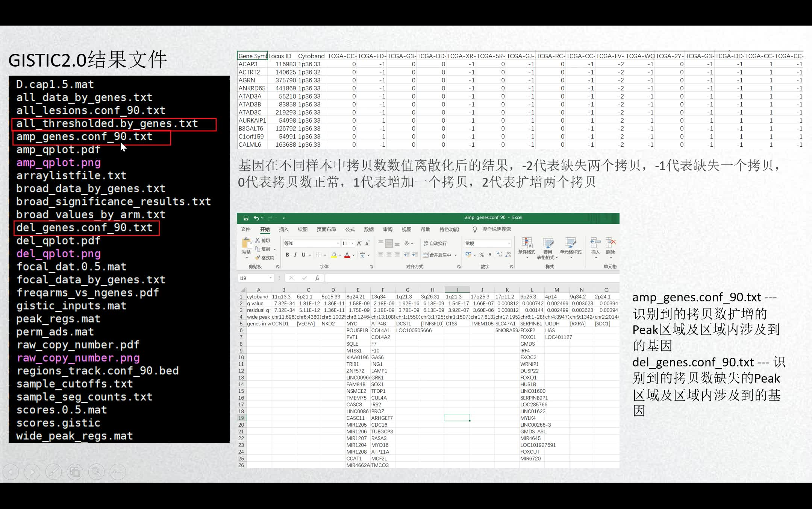Advance to the next slide
This screenshot has width=812, height=509.
pyautogui.click(x=32, y=472)
